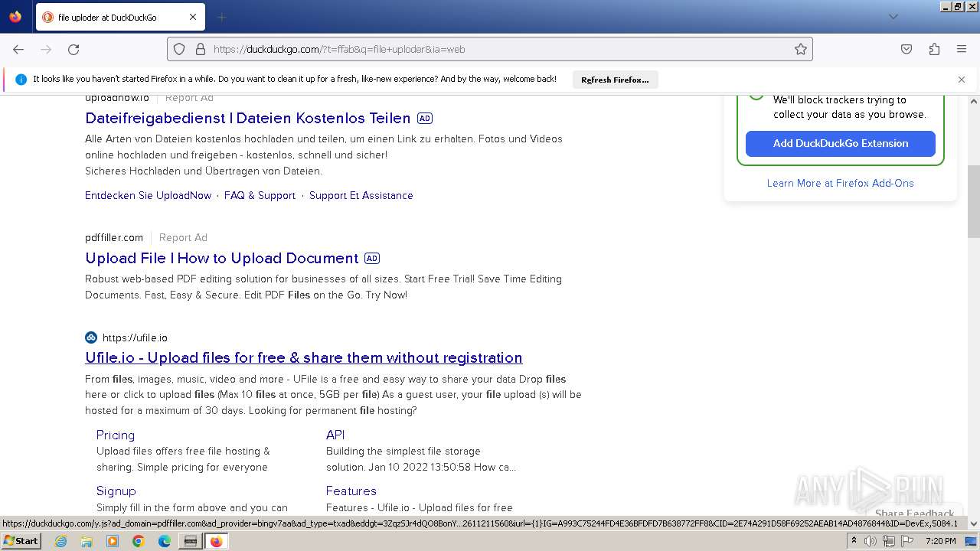The image size is (980, 551).
Task: Launch Microsoft Edge from taskbar
Action: (165, 541)
